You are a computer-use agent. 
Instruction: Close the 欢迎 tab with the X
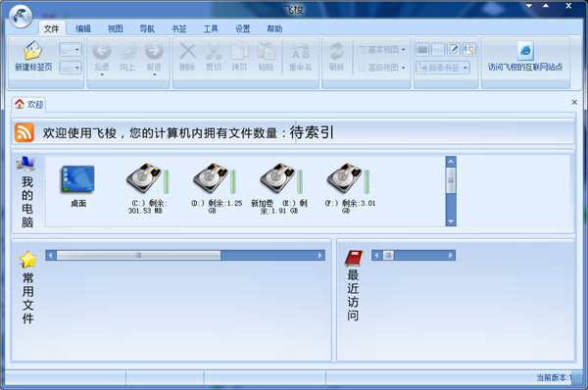574,102
